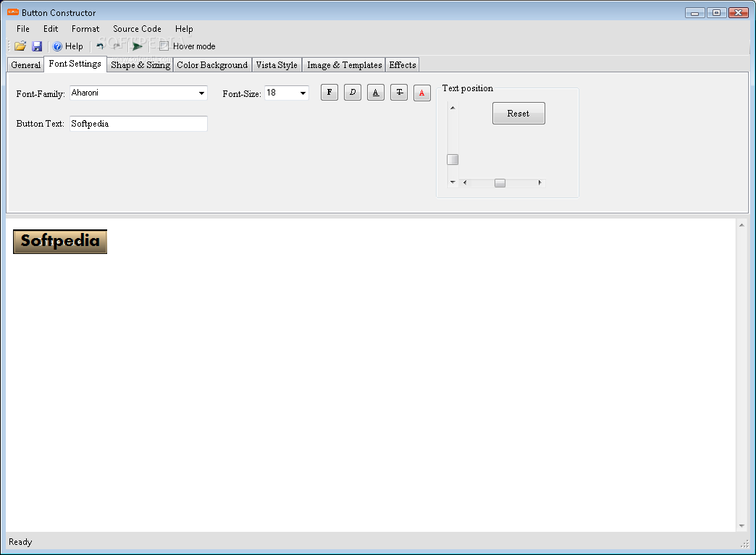
Task: Switch to the General tab
Action: (25, 65)
